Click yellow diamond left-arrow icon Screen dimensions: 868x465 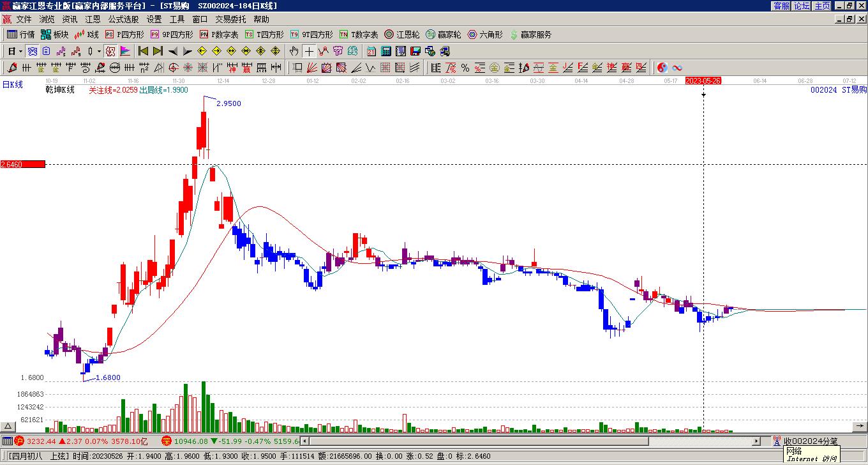(x=202, y=51)
